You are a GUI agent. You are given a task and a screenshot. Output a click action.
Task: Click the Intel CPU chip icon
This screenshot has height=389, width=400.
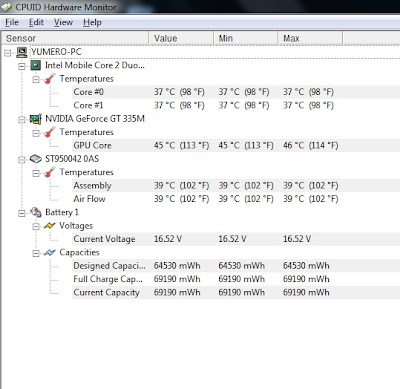tap(36, 65)
